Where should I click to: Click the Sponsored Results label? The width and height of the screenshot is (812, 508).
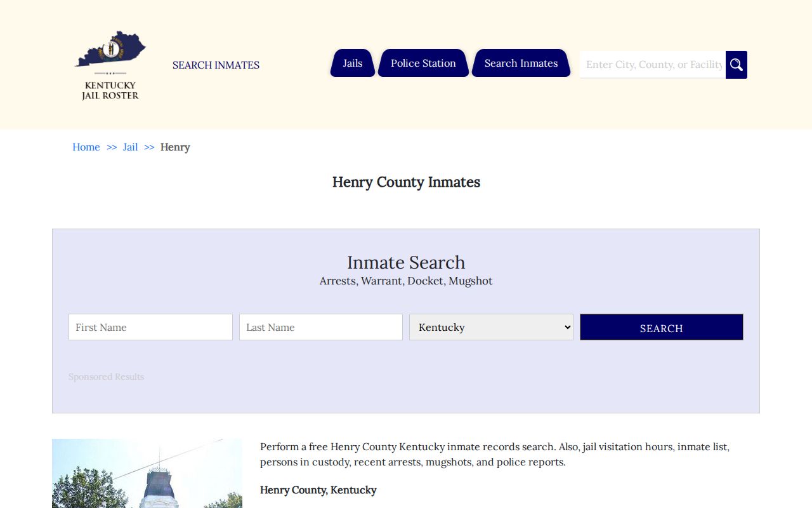(107, 377)
